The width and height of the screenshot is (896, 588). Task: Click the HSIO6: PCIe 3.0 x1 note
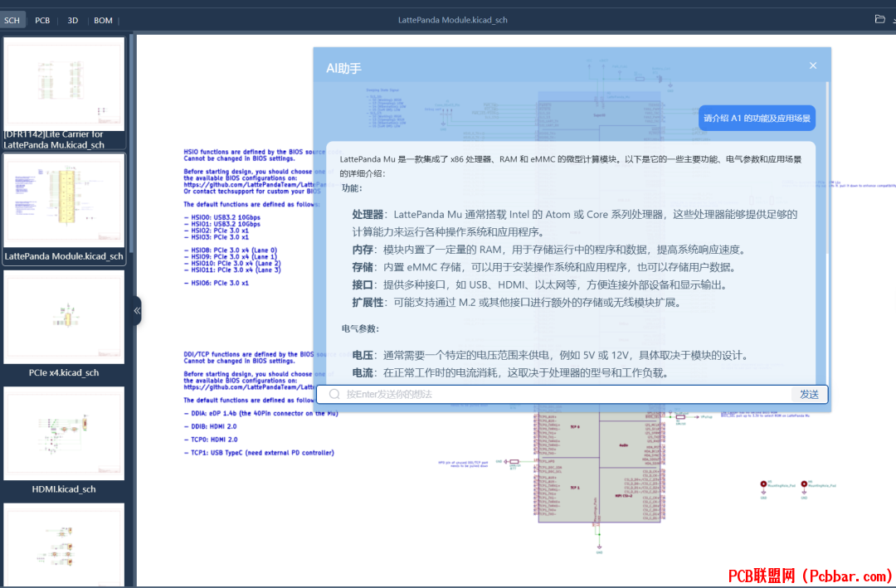click(217, 284)
